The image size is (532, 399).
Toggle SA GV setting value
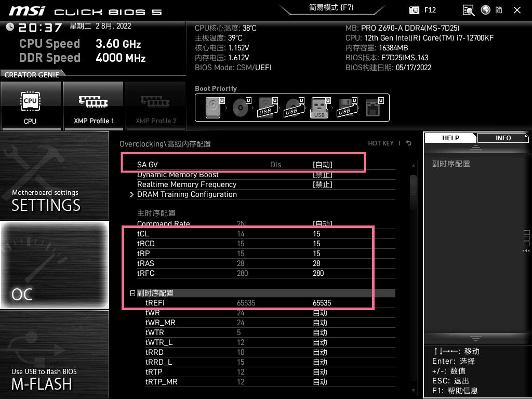(322, 165)
